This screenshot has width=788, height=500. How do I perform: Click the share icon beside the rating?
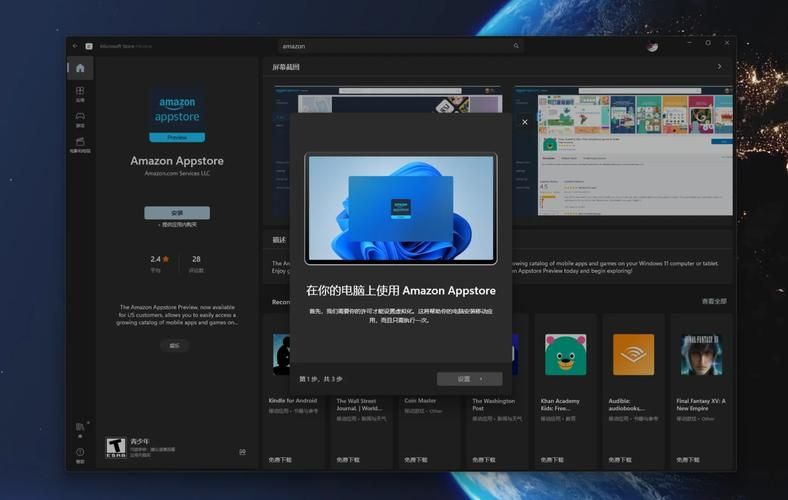pyautogui.click(x=242, y=452)
